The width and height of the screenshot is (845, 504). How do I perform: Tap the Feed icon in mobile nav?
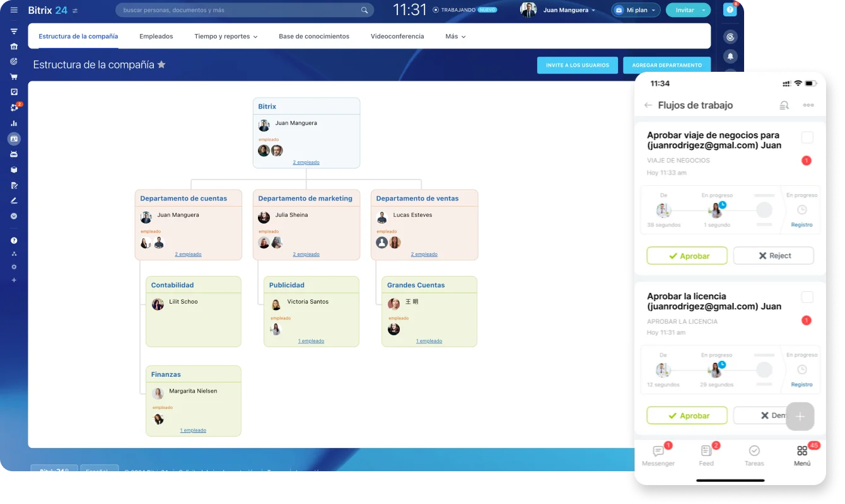pos(706,451)
